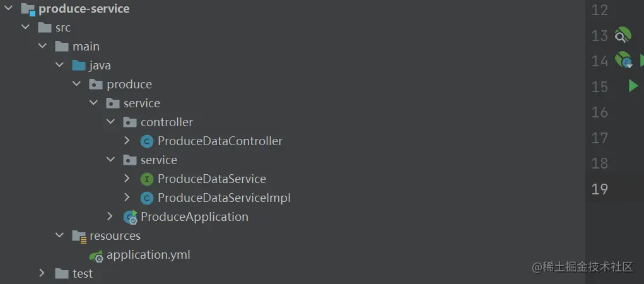Click the green run arrow on line 15

(633, 86)
